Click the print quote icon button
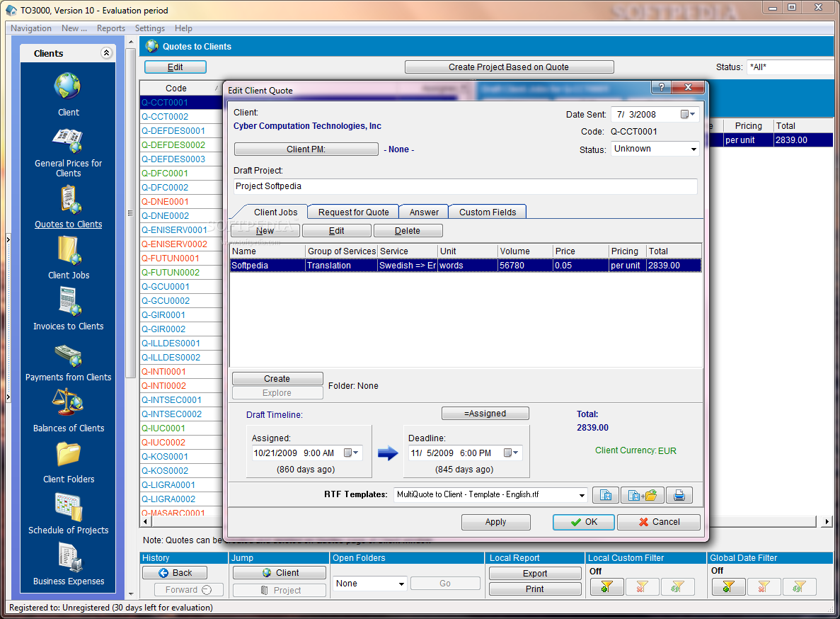840x619 pixels. click(x=679, y=495)
